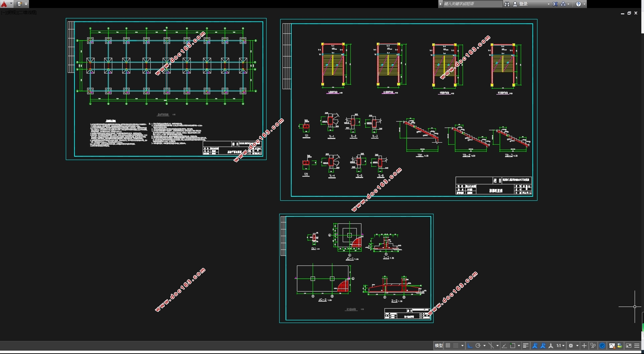644x354 pixels.
Task: Click the [-] viewport controls label
Action: click(x=3, y=12)
